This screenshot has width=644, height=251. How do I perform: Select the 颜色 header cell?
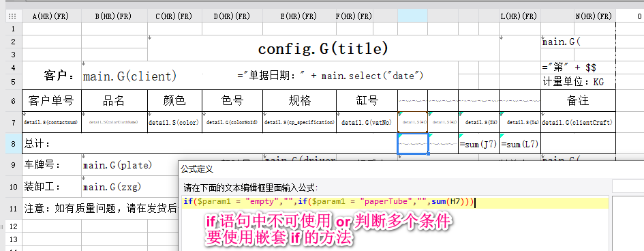[x=174, y=101]
